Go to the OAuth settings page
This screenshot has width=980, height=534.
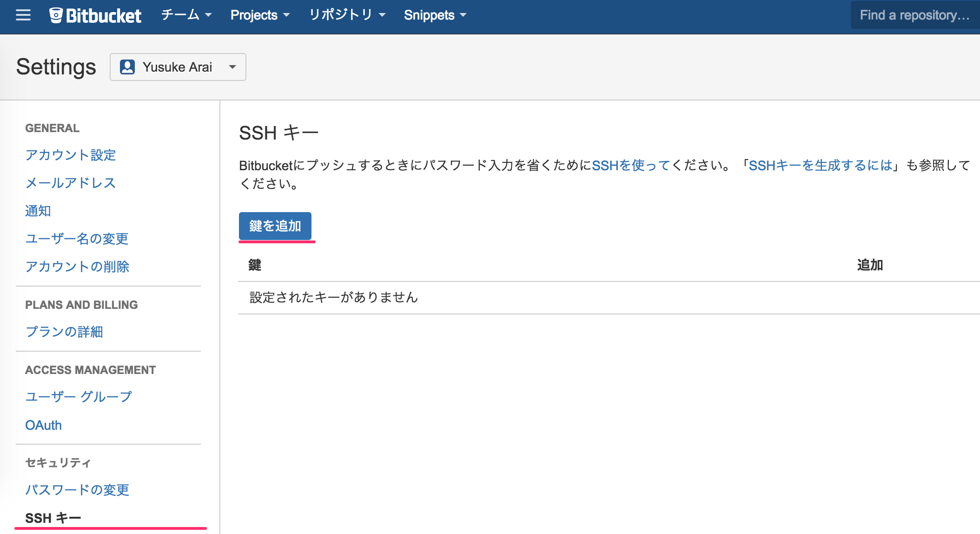click(x=43, y=425)
